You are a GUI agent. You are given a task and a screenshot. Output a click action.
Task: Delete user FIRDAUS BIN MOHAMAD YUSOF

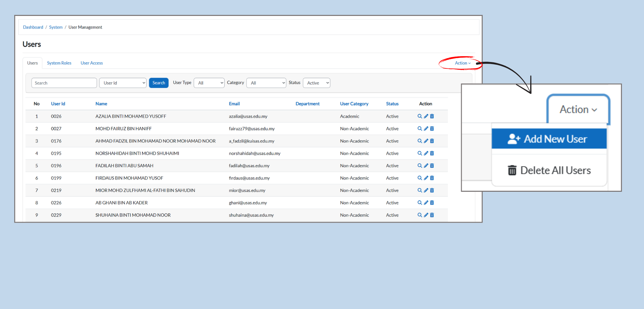point(432,178)
